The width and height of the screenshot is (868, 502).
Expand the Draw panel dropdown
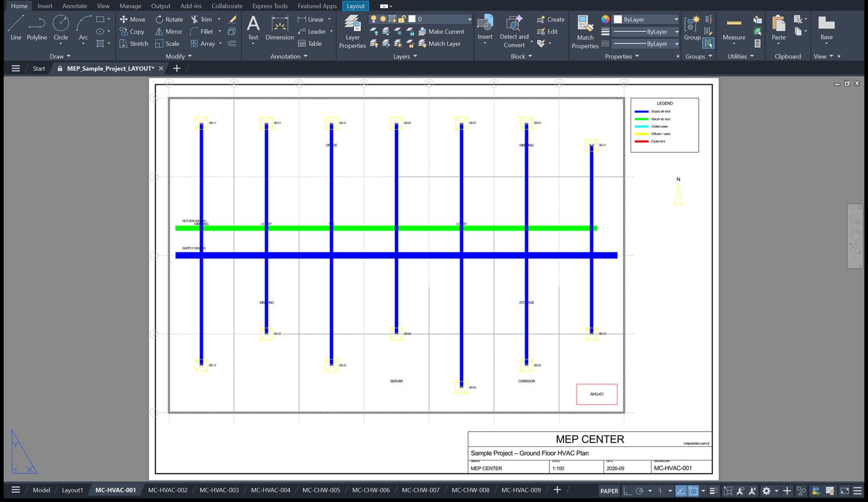tap(60, 56)
